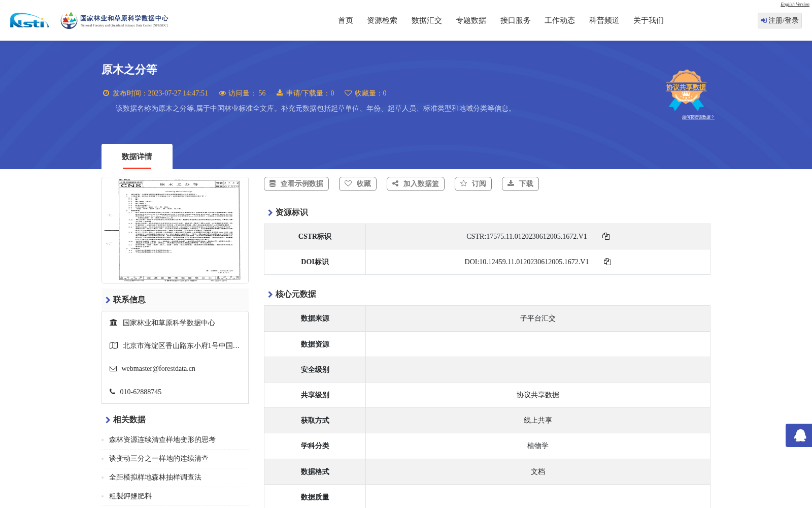This screenshot has width=812, height=508.
Task: Switch to the English Version
Action: point(795,4)
